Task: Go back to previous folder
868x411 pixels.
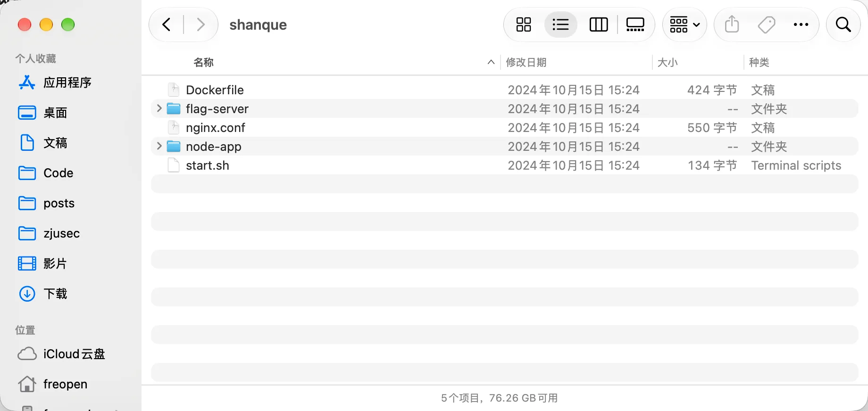Action: click(x=167, y=25)
